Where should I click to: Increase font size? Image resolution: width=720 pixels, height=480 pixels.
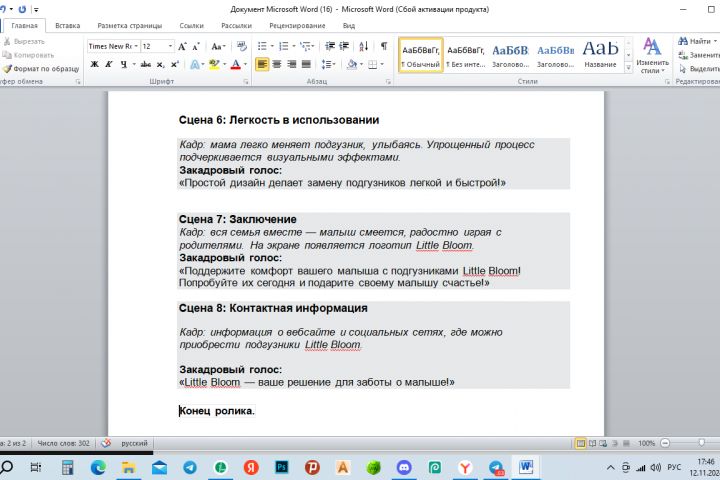(182, 46)
